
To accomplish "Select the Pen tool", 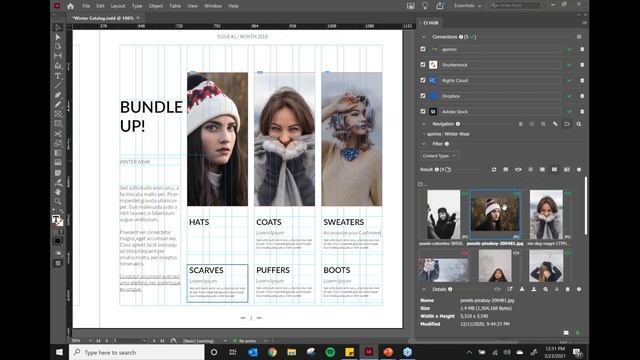I will click(x=58, y=95).
